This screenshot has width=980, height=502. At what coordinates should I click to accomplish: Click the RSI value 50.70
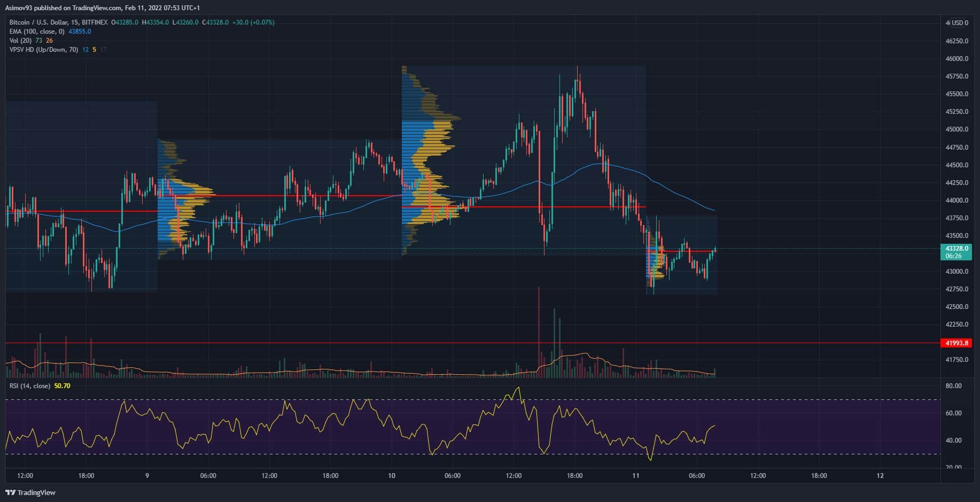tap(62, 385)
